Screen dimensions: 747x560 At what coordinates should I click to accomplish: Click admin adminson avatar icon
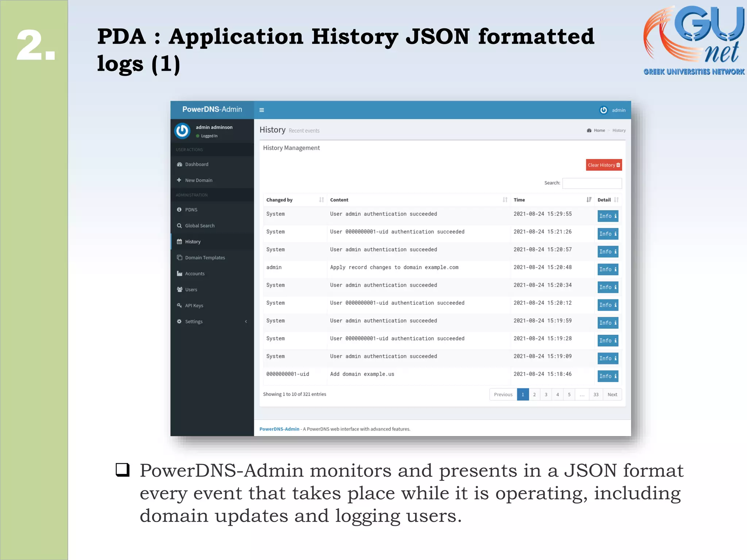[x=182, y=131]
